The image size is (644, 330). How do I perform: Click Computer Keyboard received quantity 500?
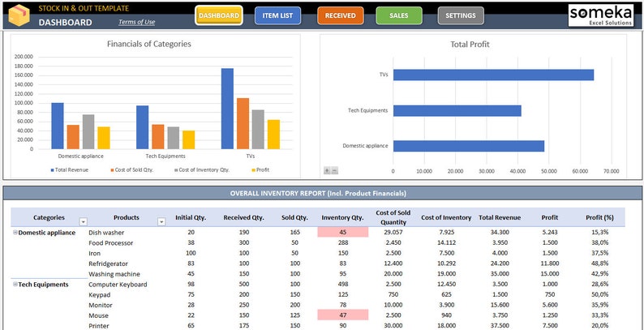(x=244, y=284)
